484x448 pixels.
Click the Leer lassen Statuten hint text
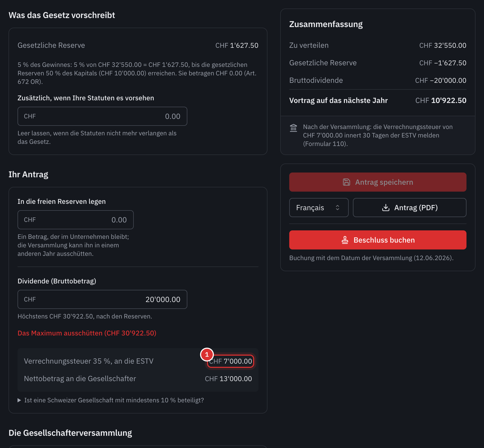click(97, 137)
